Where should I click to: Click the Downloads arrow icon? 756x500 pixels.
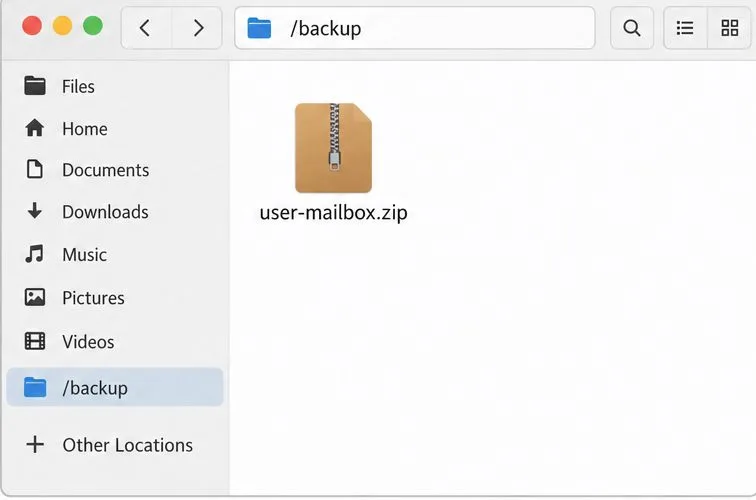coord(35,211)
